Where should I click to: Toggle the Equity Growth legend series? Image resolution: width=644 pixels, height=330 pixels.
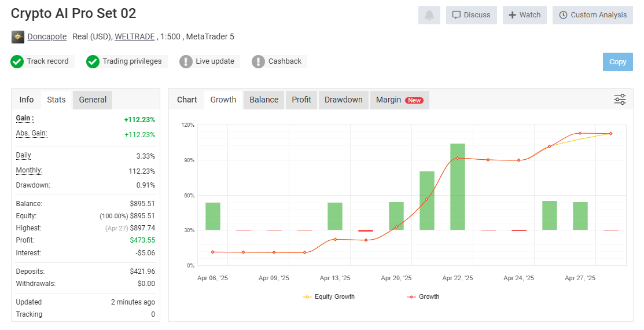tap(329, 297)
